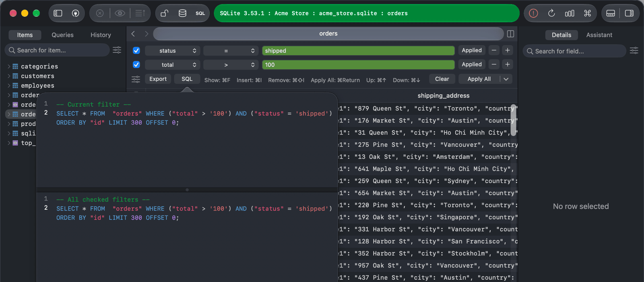644x282 pixels.
Task: Click the shipping_address column header
Action: coord(444,95)
